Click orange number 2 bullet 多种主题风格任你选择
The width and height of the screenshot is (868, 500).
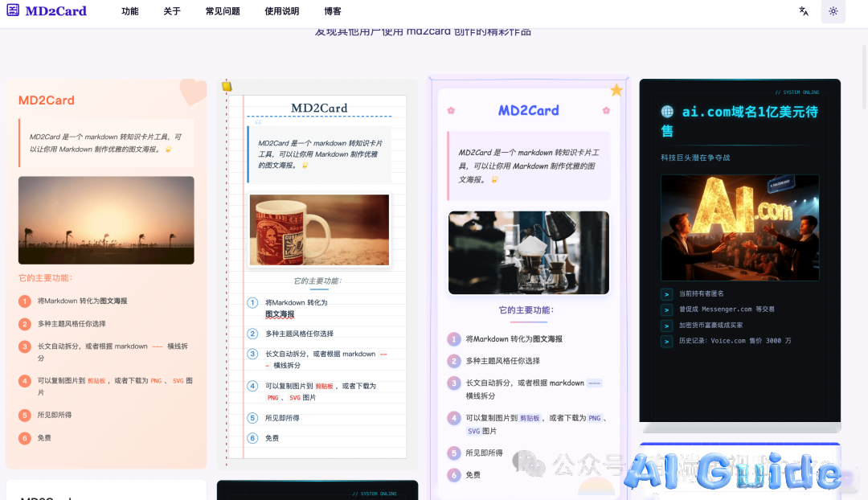pos(24,324)
